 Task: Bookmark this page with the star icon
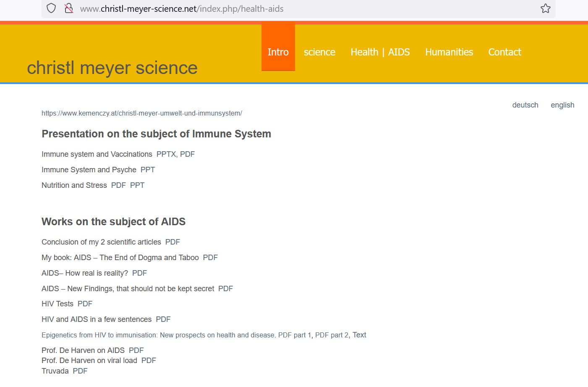(x=545, y=8)
